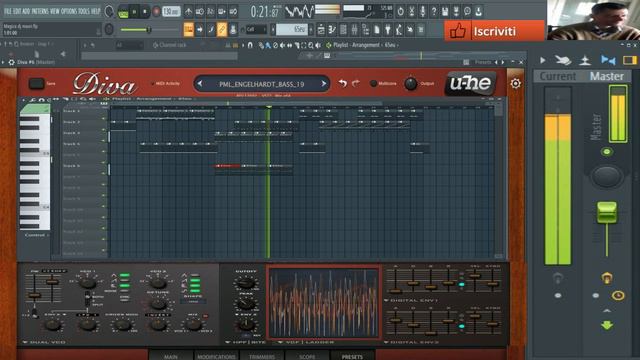Image resolution: width=640 pixels, height=360 pixels.
Task: Click one-click audio recording microphone icon
Action: pyautogui.click(x=423, y=11)
